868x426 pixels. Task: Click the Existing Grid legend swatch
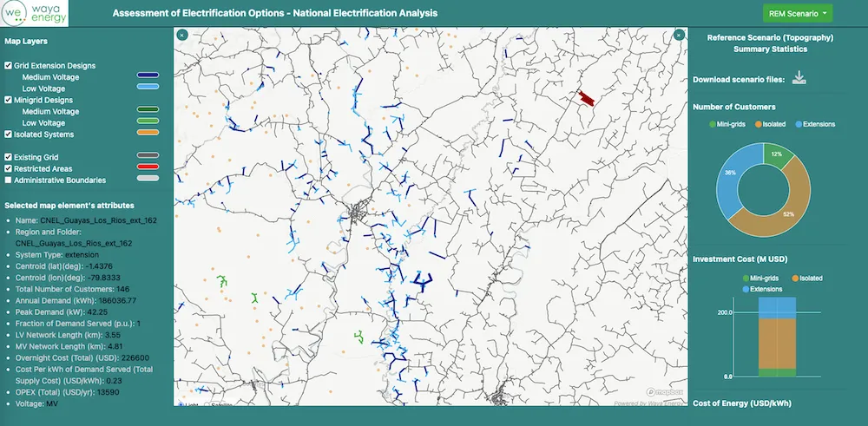click(148, 155)
